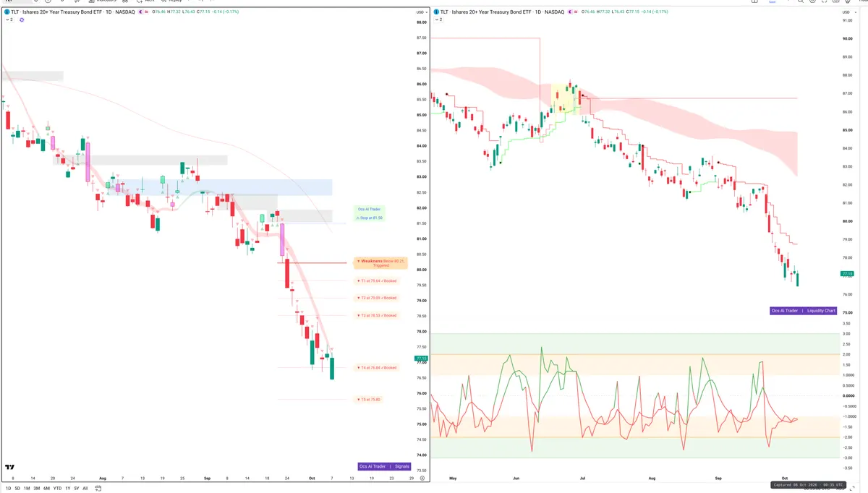Click the green 77.15 price tag on left scale
The image size is (868, 493).
coord(421,359)
